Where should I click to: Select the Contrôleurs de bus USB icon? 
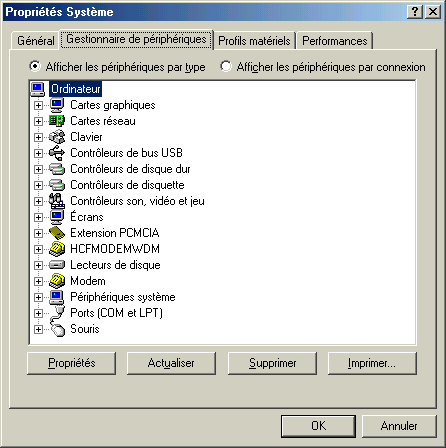click(57, 153)
